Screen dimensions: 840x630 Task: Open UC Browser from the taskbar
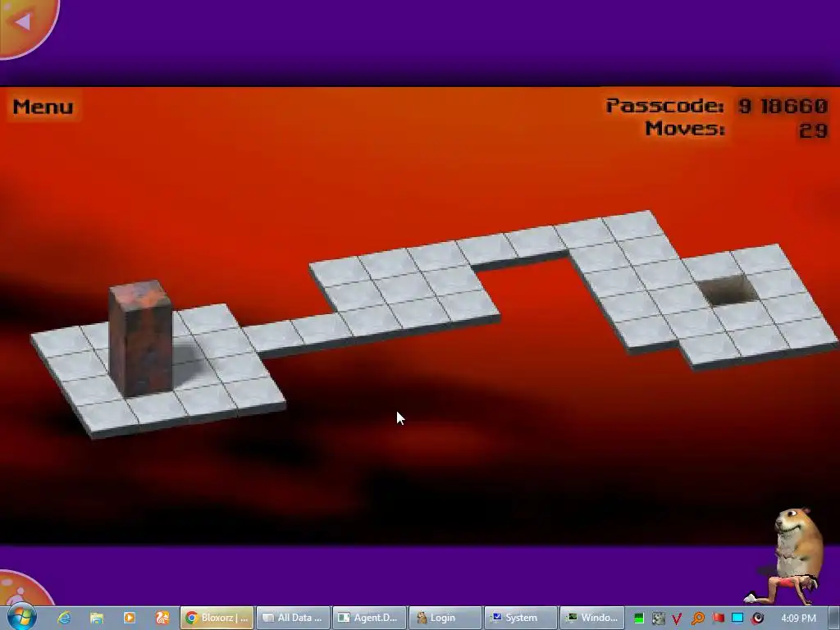pyautogui.click(x=162, y=618)
